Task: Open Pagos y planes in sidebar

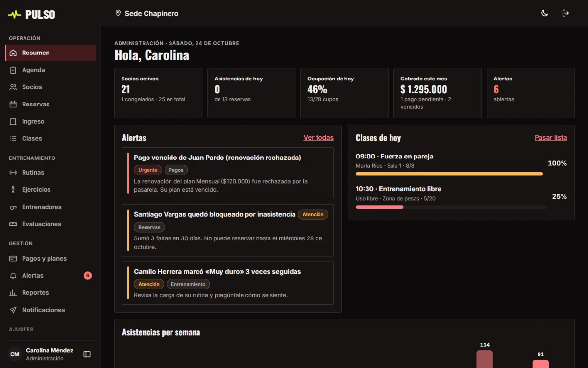Action: (50, 259)
